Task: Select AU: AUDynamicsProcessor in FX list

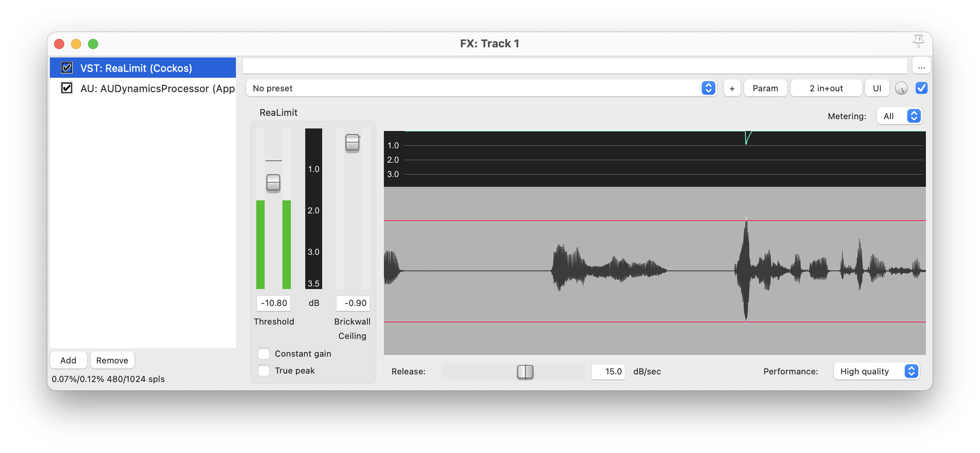Action: pos(143,88)
